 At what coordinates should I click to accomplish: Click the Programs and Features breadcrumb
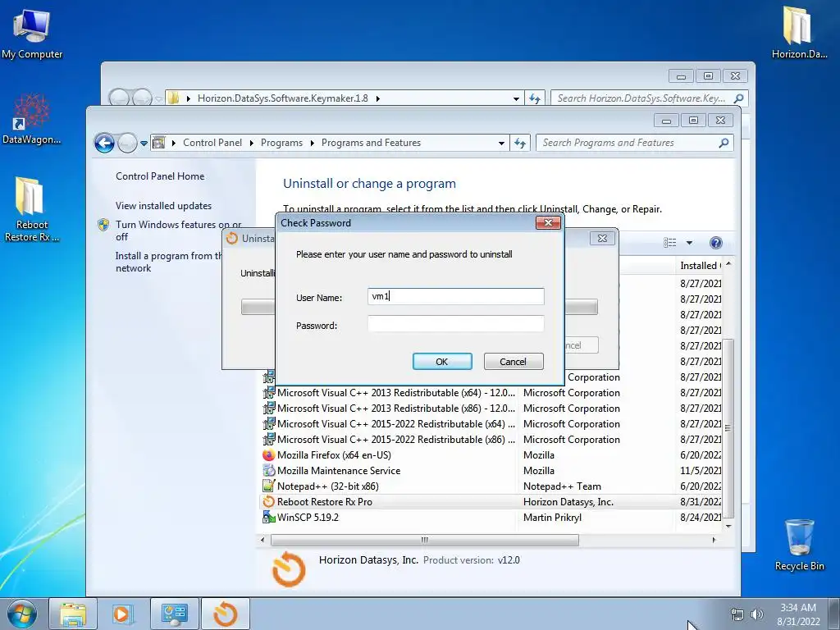click(x=371, y=143)
